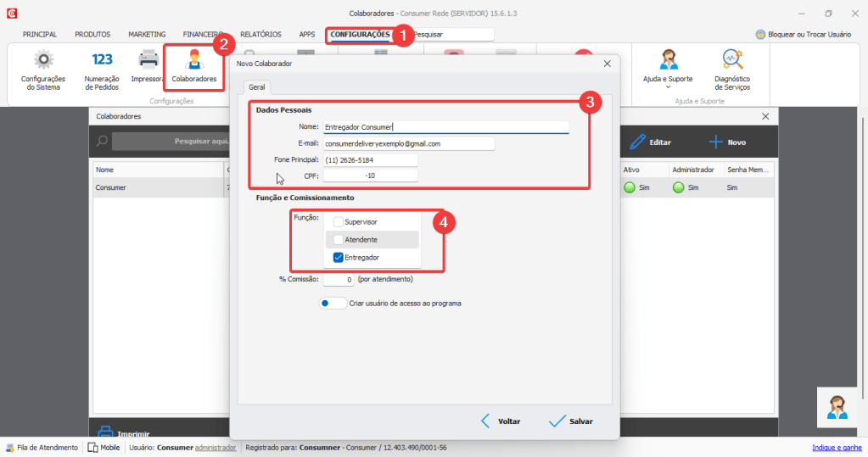Click the E-mail input field

coord(408,144)
